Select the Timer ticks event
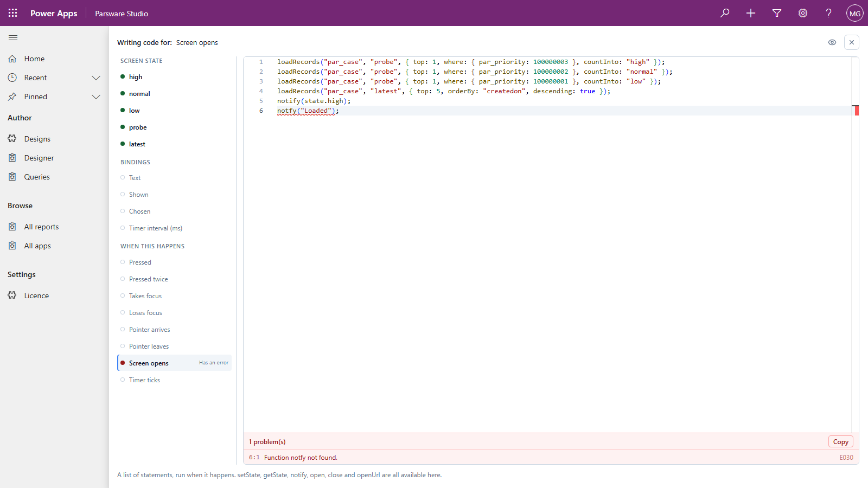 pos(175,380)
